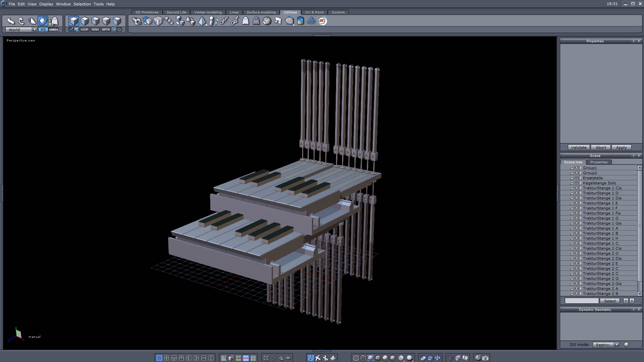The image size is (644, 362).
Task: Toggle the LOOP selection mode
Action: [84, 29]
